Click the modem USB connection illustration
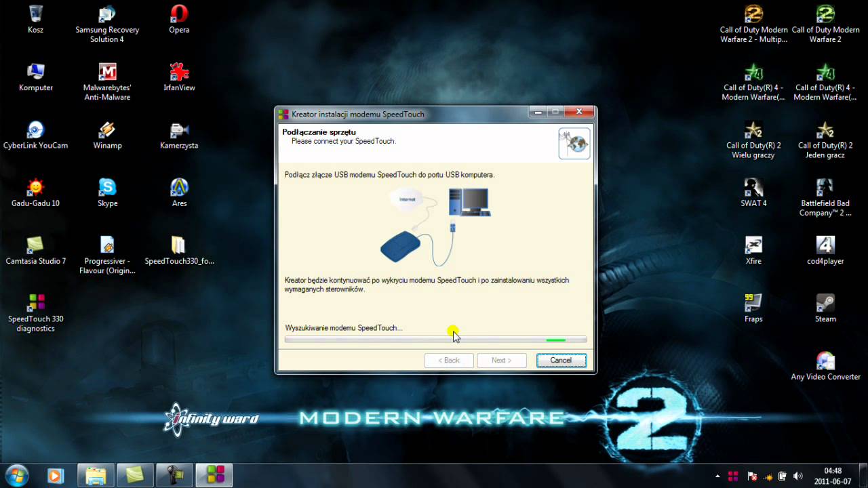Image resolution: width=868 pixels, height=488 pixels. click(435, 226)
